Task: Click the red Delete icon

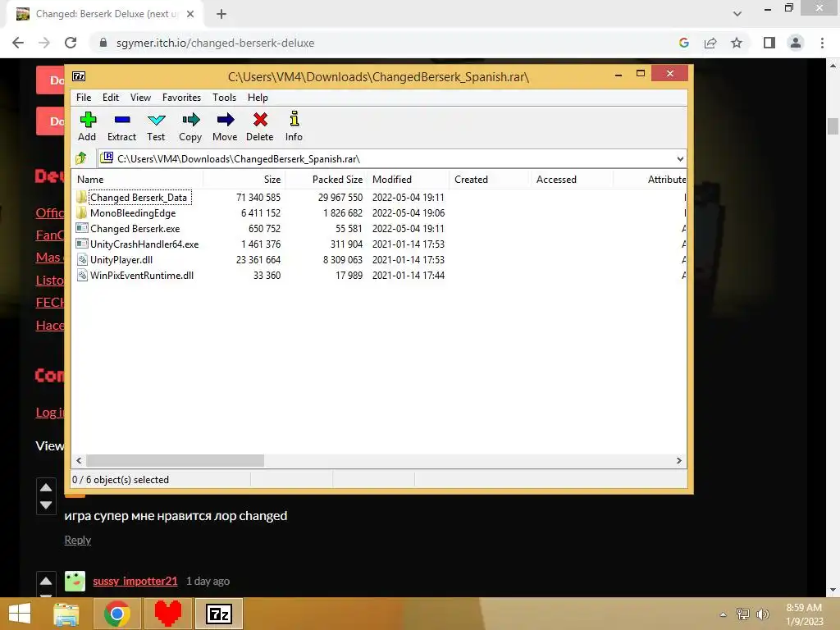Action: point(260,127)
